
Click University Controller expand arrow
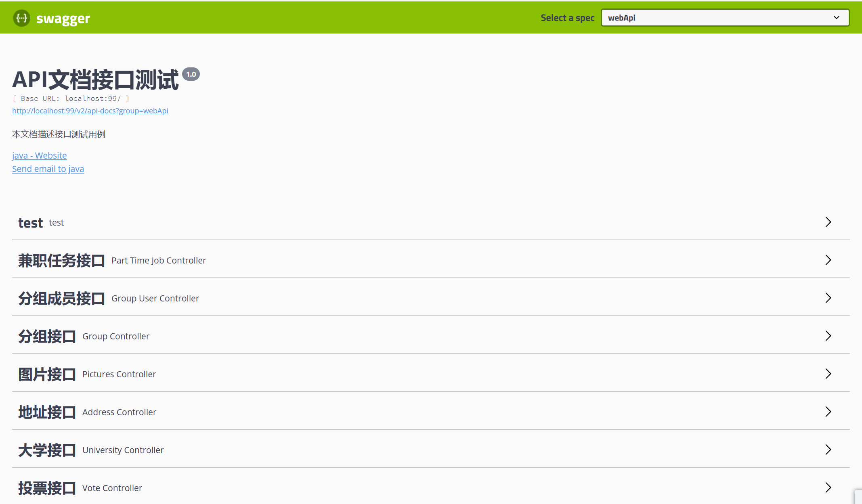click(828, 450)
